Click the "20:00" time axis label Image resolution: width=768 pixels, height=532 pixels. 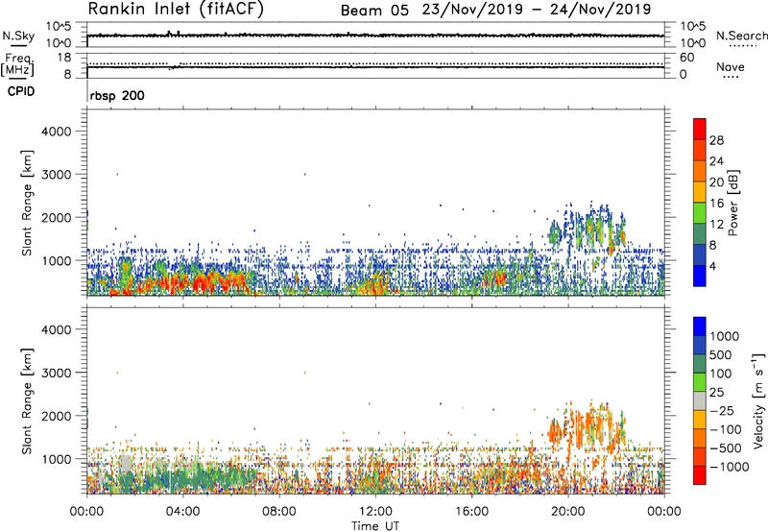tap(568, 512)
